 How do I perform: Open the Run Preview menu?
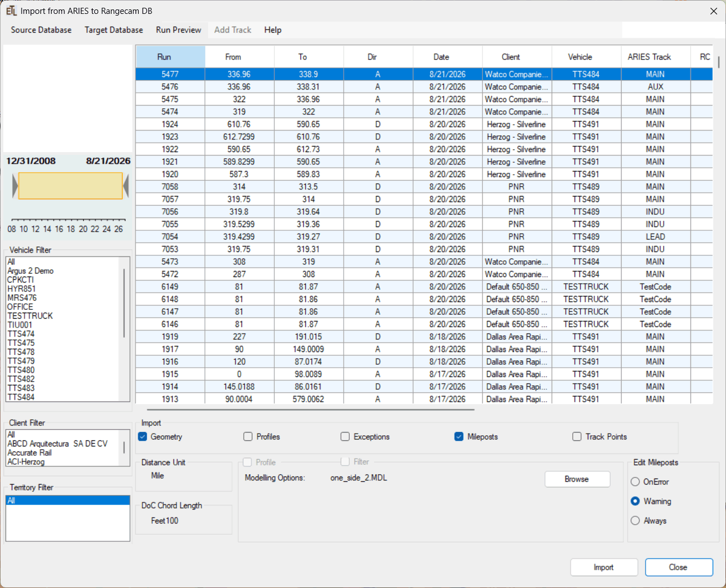point(179,30)
